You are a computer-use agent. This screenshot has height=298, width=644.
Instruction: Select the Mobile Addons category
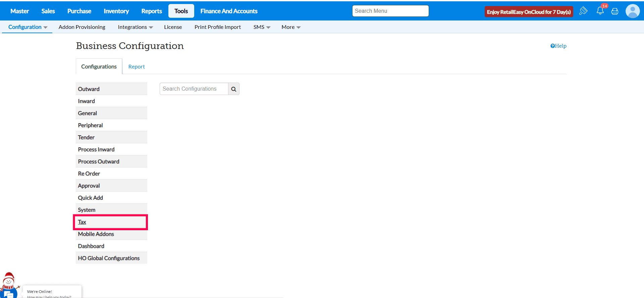click(x=111, y=234)
